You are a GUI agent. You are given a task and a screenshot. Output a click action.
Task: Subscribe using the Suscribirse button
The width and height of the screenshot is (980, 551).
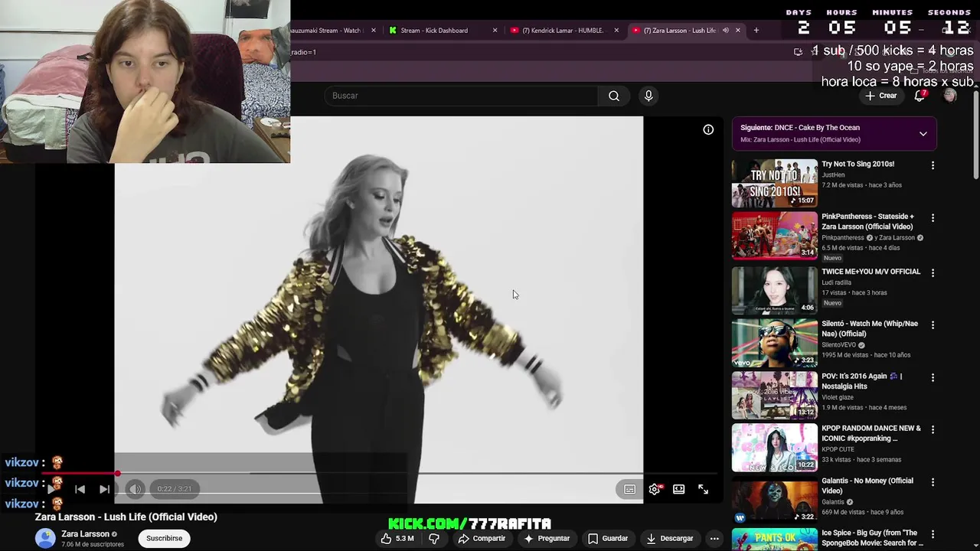165,538
